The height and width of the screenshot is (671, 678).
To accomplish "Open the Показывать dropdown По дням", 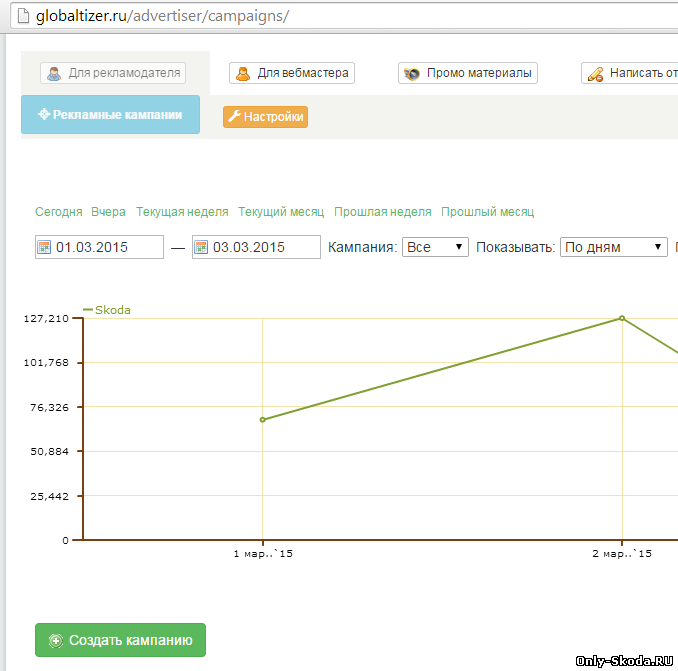I will click(x=614, y=247).
